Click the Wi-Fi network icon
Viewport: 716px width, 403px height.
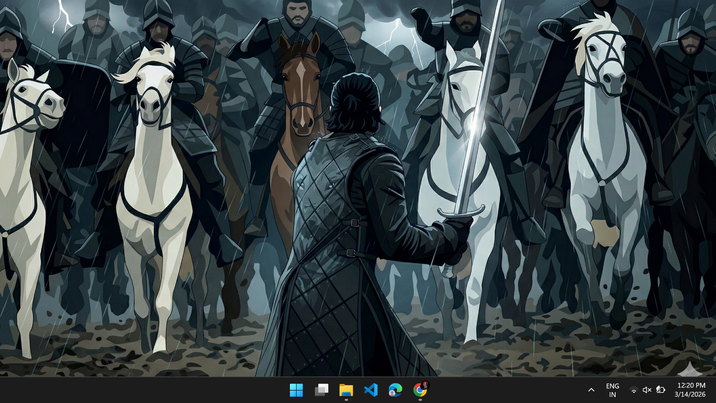coord(634,390)
